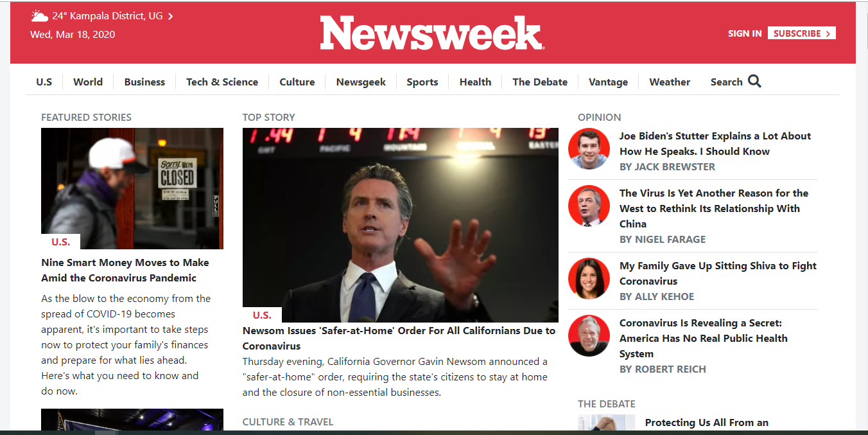Viewport: 868px width, 435px height.
Task: Open the Health section
Action: 475,82
